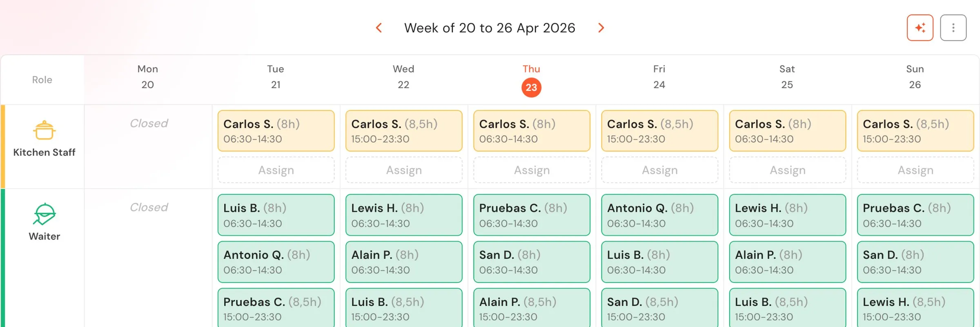This screenshot has height=327, width=980.
Task: Click Assign button for Friday Kitchen Staff
Action: click(659, 170)
